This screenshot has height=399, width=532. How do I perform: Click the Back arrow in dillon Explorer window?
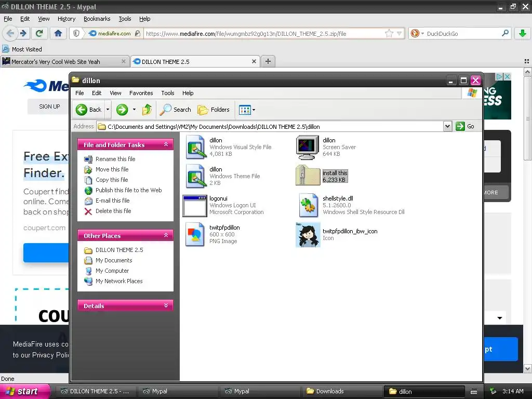pyautogui.click(x=82, y=110)
